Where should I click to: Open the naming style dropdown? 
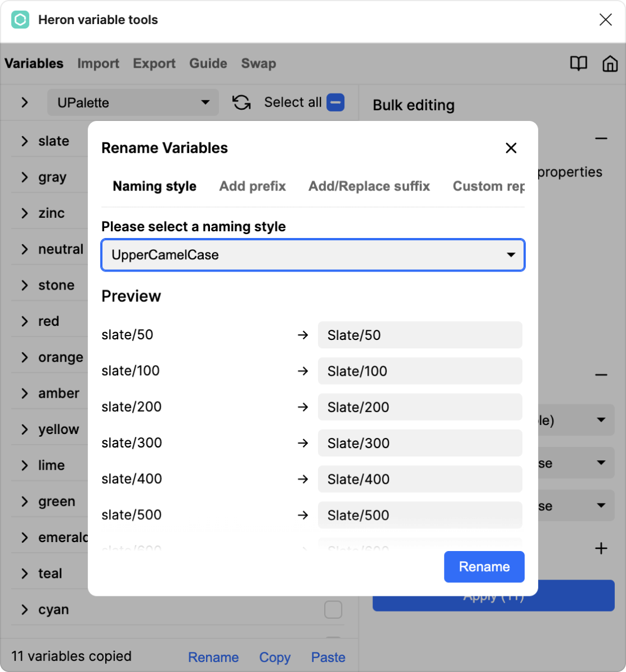coord(312,255)
